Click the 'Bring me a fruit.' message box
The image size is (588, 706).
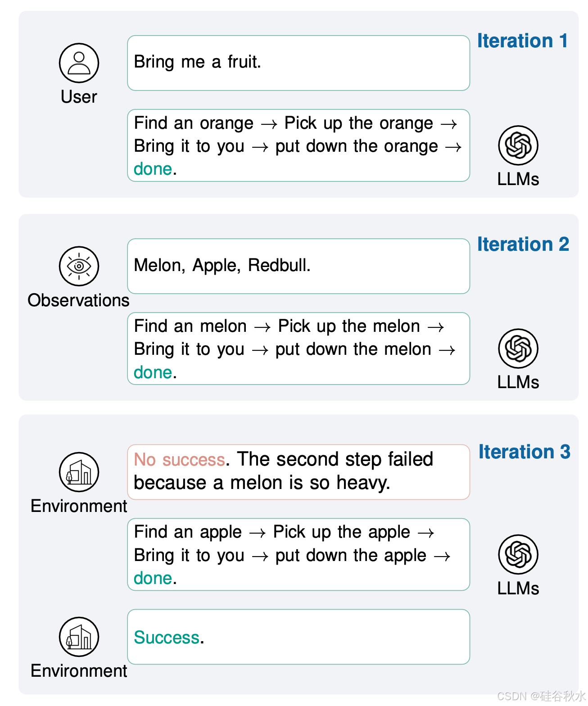298,63
